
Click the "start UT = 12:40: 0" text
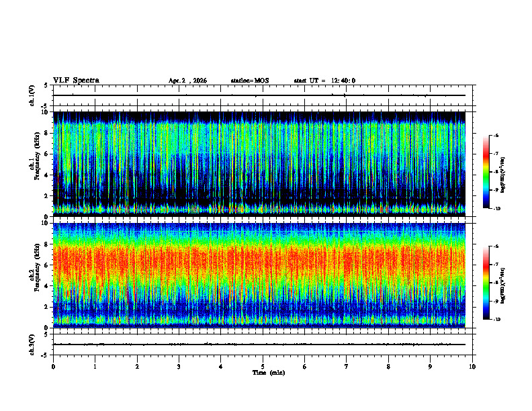click(x=324, y=81)
